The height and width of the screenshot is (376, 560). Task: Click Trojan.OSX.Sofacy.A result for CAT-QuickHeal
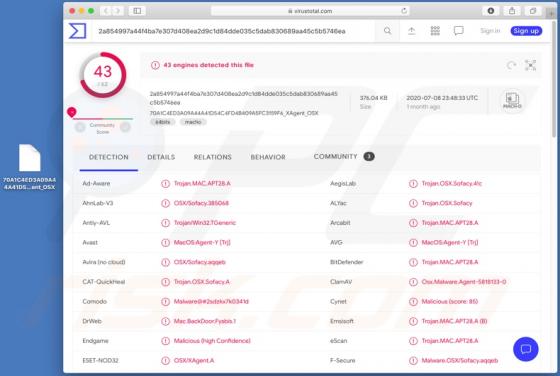click(202, 282)
